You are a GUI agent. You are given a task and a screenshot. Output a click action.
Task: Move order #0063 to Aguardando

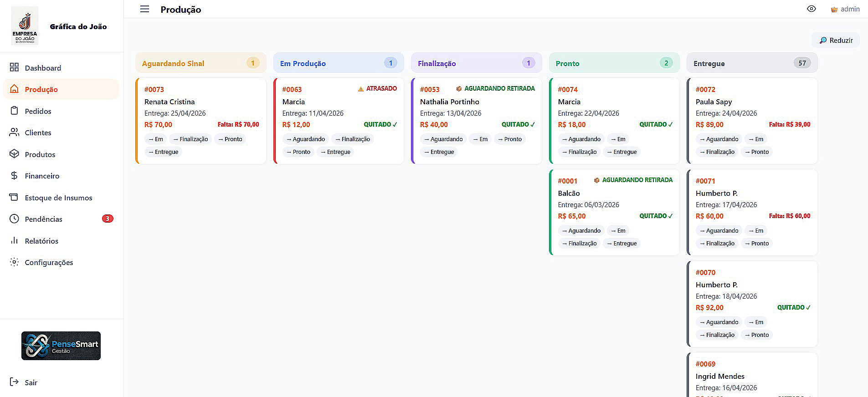[x=305, y=139]
